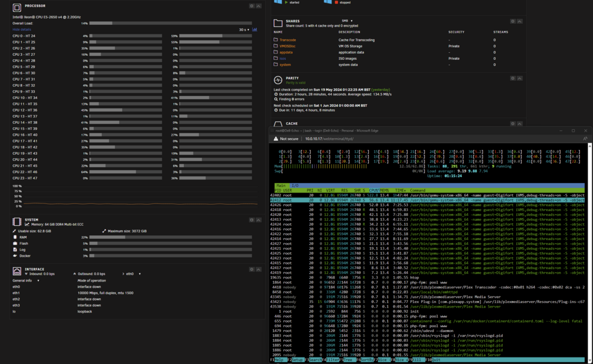The height and width of the screenshot is (364, 593).
Task: Click the Hide details link
Action: [x=21, y=30]
